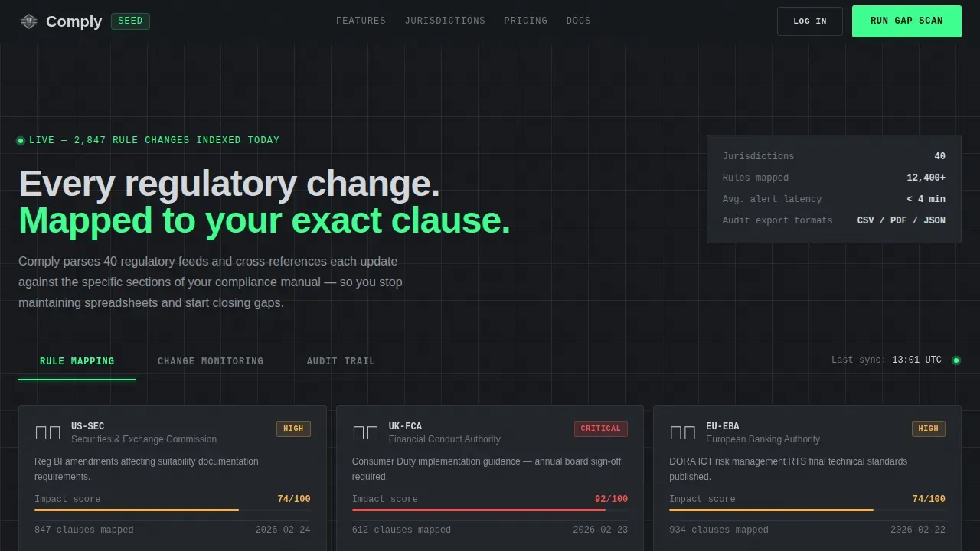Click the 'Audit export formats' label
980x551 pixels.
(777, 220)
